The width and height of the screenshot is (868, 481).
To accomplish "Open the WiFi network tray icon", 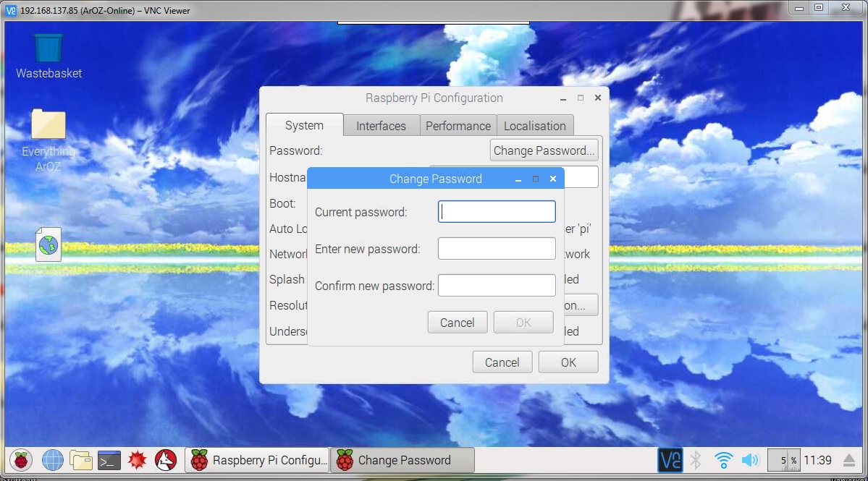I will (x=723, y=460).
